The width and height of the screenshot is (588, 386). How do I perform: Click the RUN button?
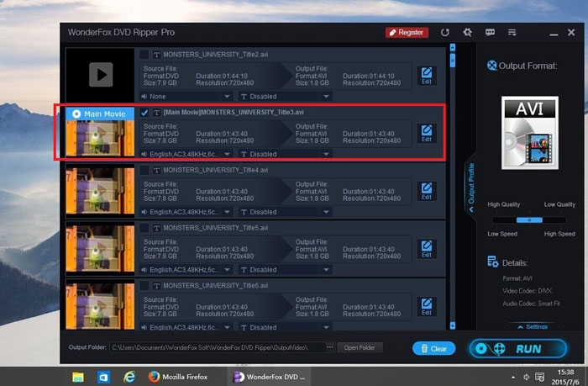[x=518, y=349]
